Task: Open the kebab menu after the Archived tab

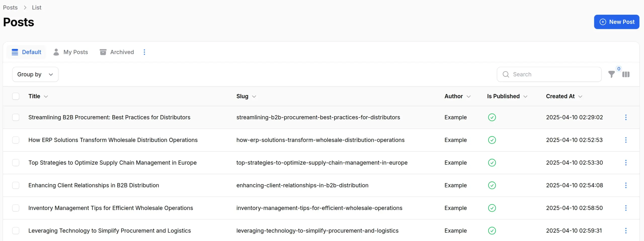Action: point(144,52)
